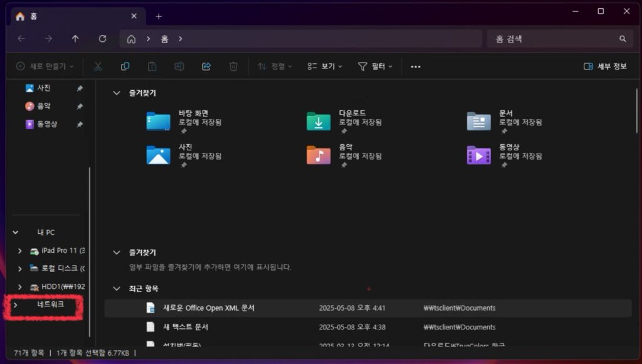Go back with the left arrow
The width and height of the screenshot is (642, 364).
[x=21, y=38]
